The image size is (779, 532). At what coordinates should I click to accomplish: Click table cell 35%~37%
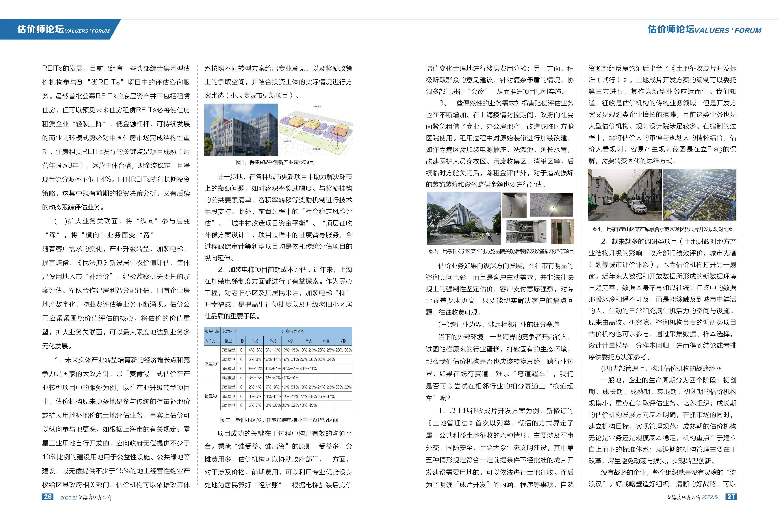click(326, 396)
